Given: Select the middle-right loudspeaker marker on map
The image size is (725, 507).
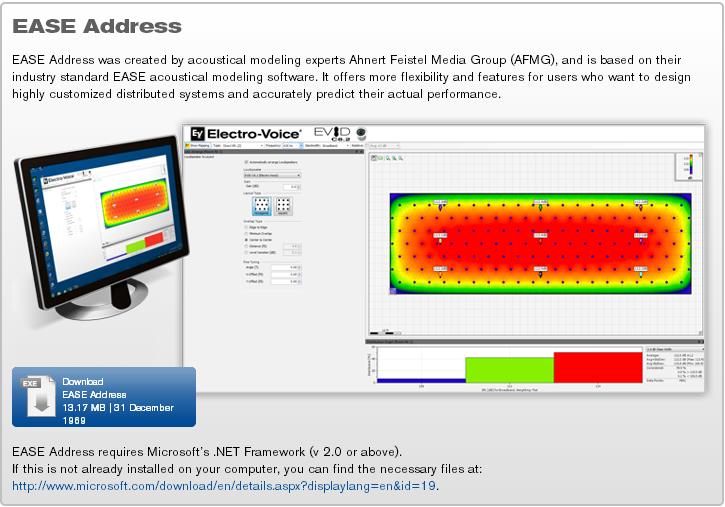Looking at the screenshot, I should [x=640, y=238].
